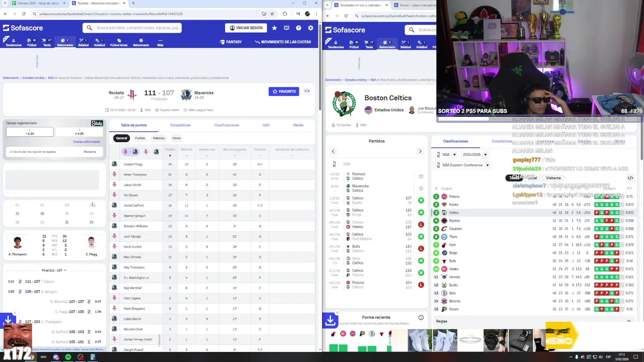Image resolution: width=644 pixels, height=362 pixels.
Task: Click Reclama bonus link
Action: coord(90,151)
